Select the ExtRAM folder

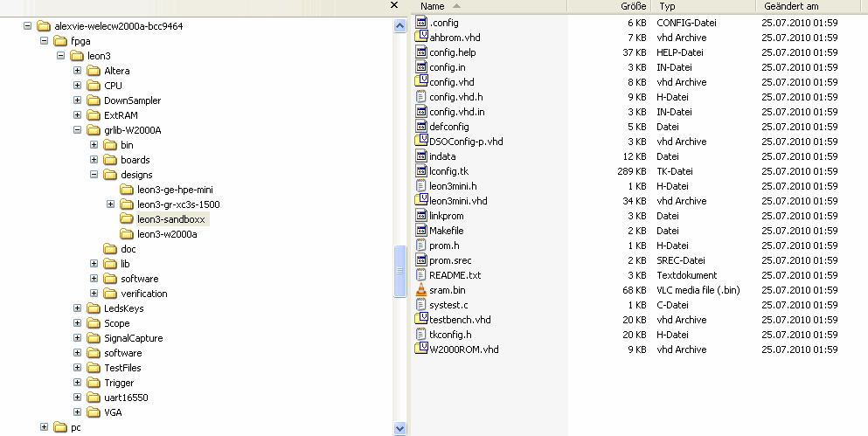121,115
